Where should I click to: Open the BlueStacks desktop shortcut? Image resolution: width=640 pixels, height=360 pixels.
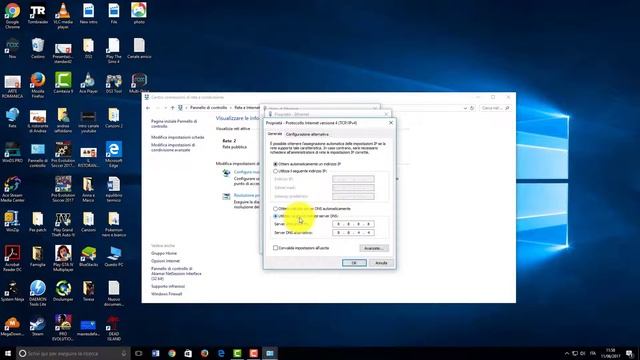tap(88, 256)
